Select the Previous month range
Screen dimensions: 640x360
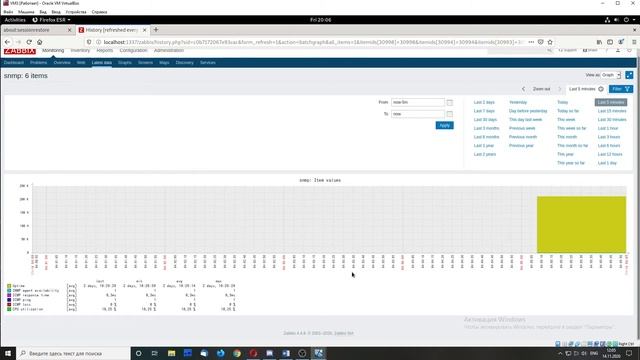pyautogui.click(x=523, y=137)
